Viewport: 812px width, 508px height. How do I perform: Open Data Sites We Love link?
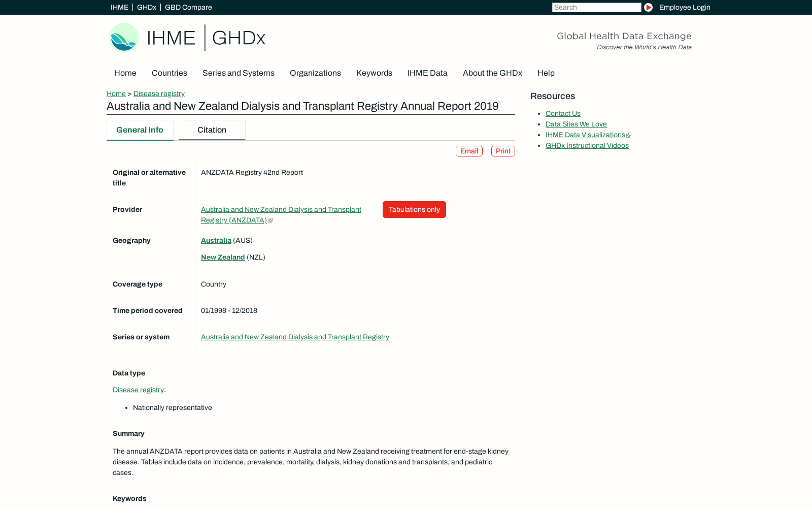(576, 124)
